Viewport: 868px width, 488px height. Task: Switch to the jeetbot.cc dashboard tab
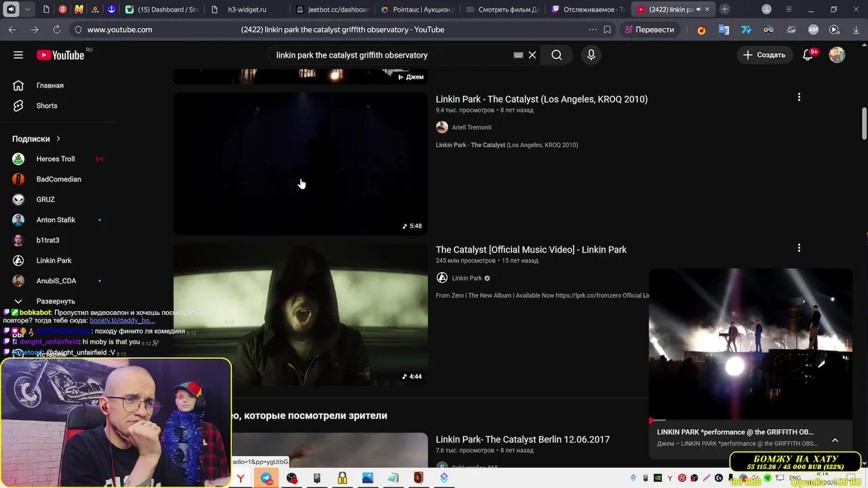click(332, 9)
